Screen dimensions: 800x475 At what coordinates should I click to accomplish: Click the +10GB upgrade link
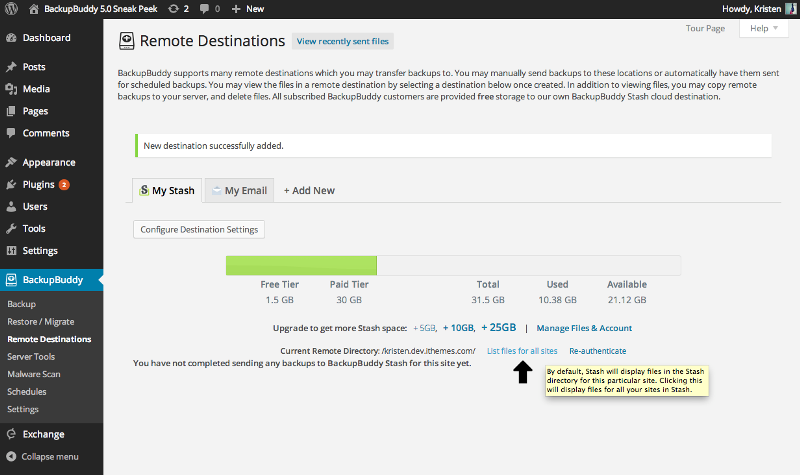click(x=458, y=328)
